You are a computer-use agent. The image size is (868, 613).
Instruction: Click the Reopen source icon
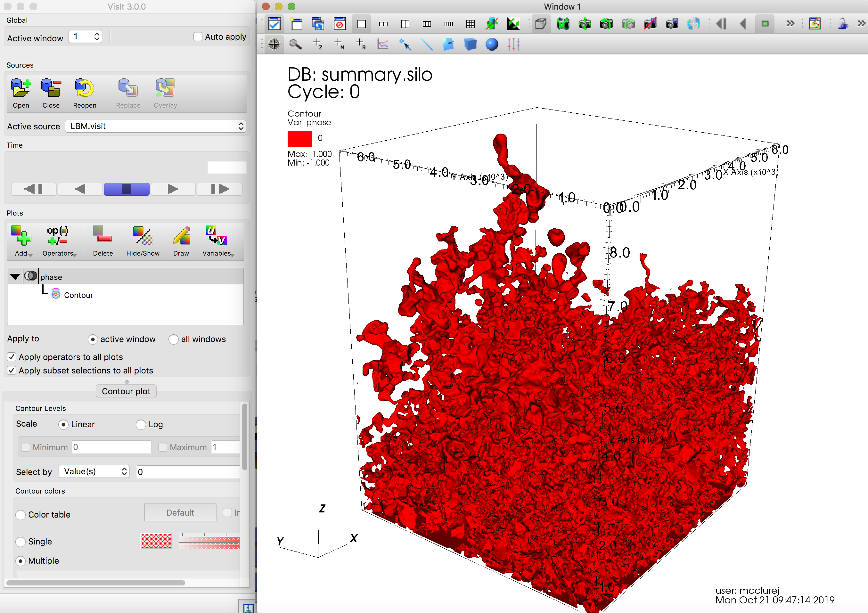pyautogui.click(x=84, y=88)
